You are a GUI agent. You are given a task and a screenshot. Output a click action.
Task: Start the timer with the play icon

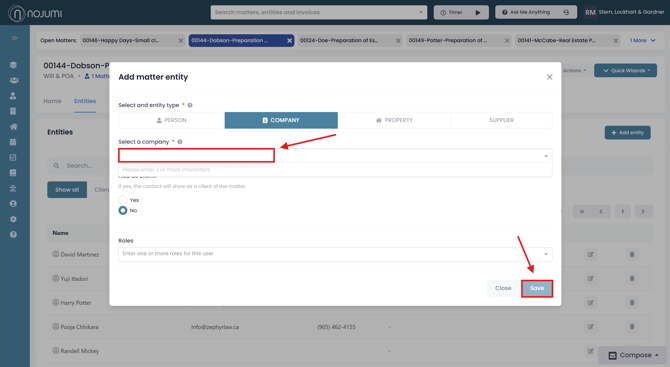tap(478, 12)
